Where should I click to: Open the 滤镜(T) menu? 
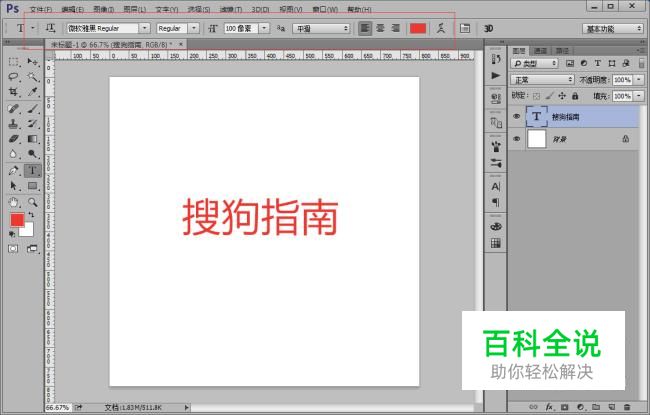[230, 9]
